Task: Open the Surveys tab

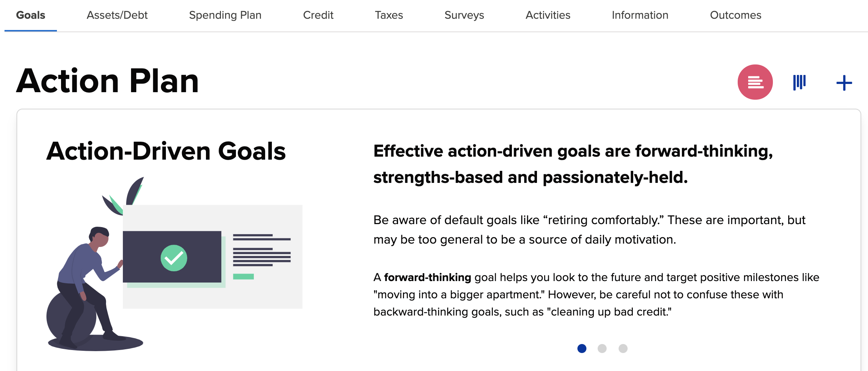Action: click(464, 15)
